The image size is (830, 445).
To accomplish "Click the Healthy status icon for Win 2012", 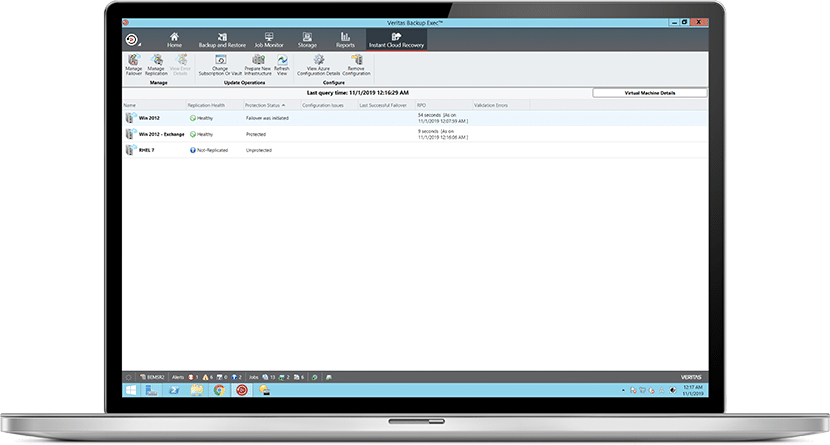I will click(x=193, y=118).
